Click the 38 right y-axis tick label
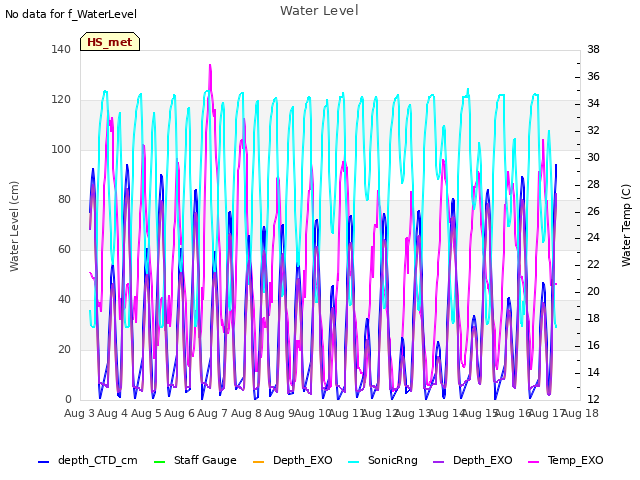The height and width of the screenshot is (480, 640). 593,49
